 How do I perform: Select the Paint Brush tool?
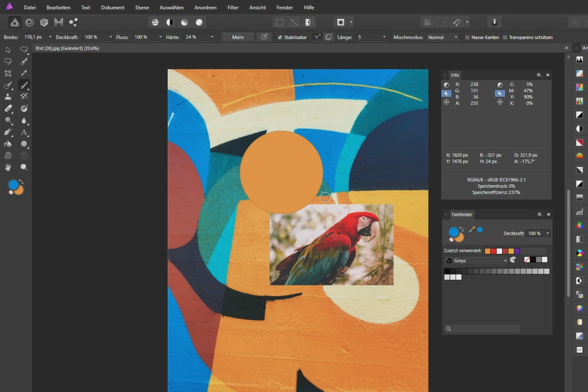[x=23, y=85]
